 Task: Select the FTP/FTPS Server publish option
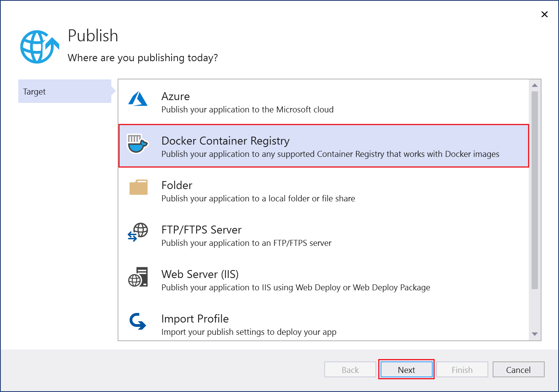coord(278,235)
